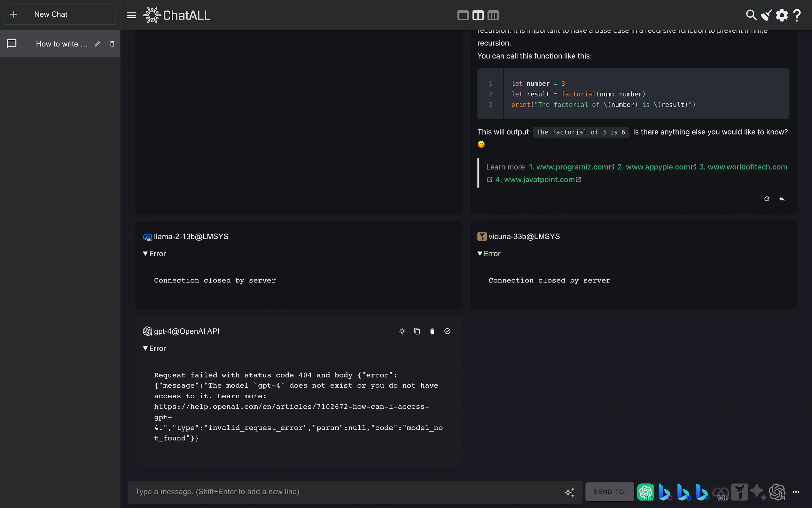Screen dimensions: 812x508
Task: Click the highlight lightbulb icon on gpt-4 message
Action: 402,331
